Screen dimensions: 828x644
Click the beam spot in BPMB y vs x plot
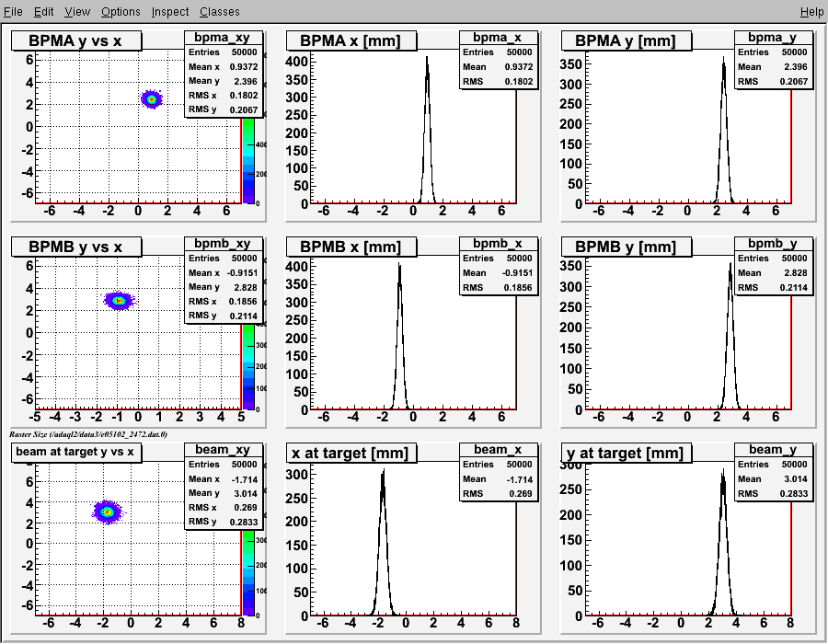(120, 300)
